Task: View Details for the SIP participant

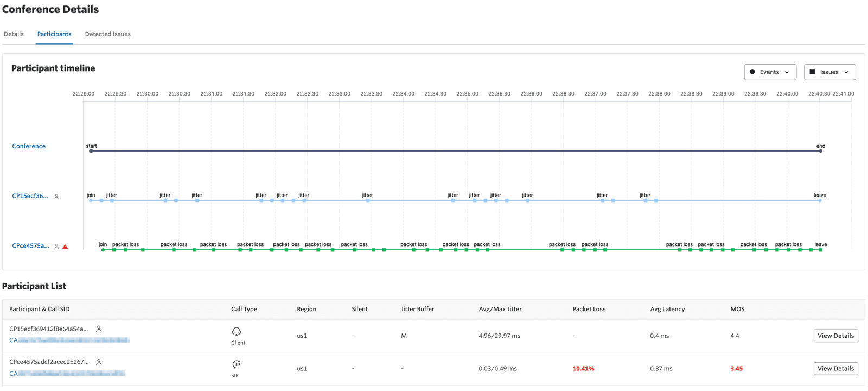Action: tap(835, 369)
